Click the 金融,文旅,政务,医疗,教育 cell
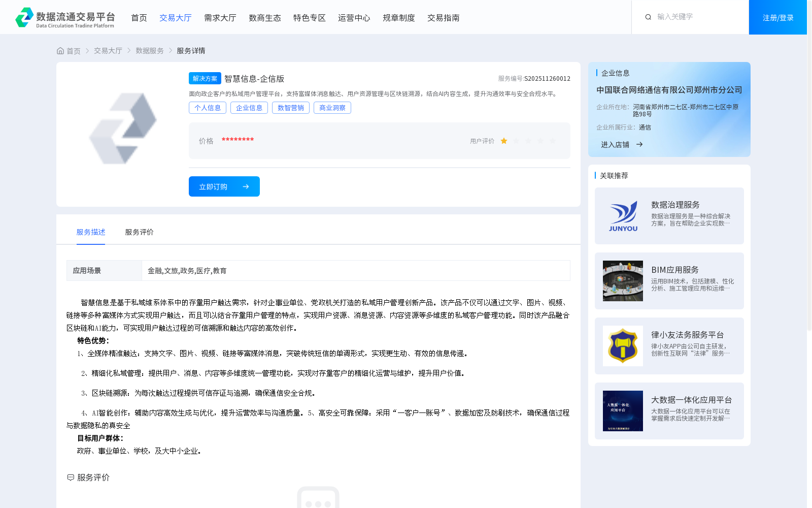 pyautogui.click(x=356, y=271)
